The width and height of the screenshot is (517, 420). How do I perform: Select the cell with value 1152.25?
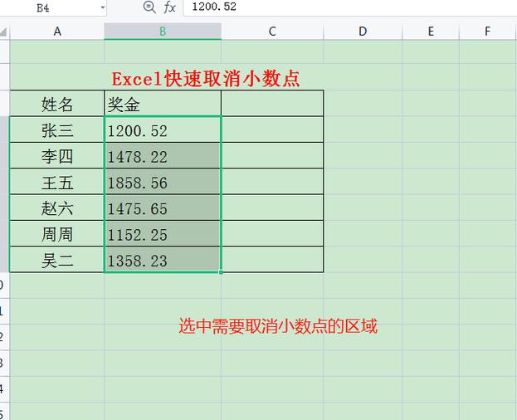pyautogui.click(x=163, y=234)
